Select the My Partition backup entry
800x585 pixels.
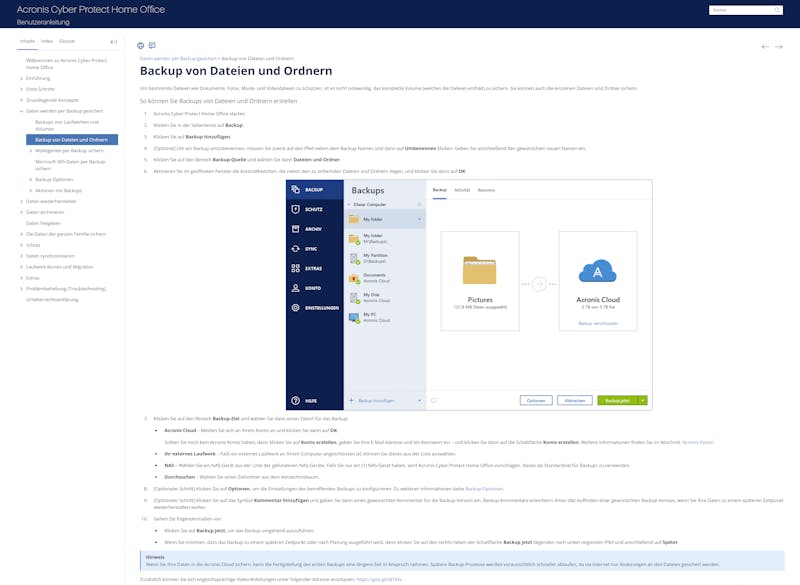pos(385,258)
